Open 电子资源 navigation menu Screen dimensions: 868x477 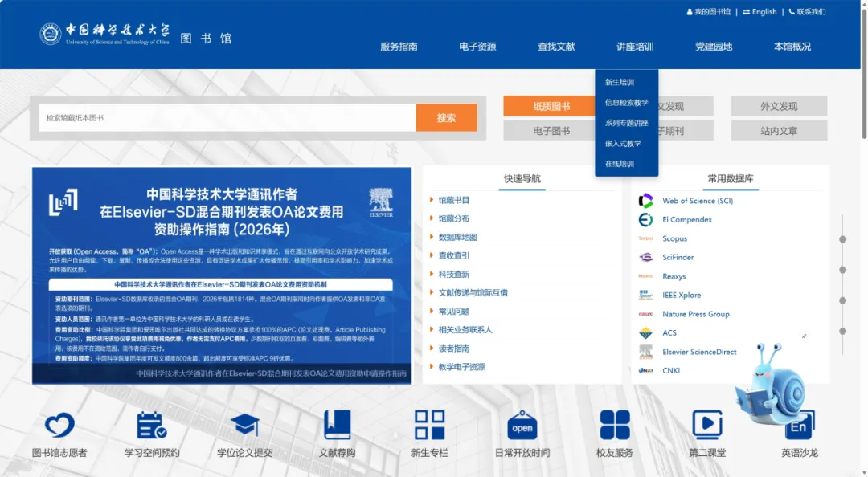(477, 47)
